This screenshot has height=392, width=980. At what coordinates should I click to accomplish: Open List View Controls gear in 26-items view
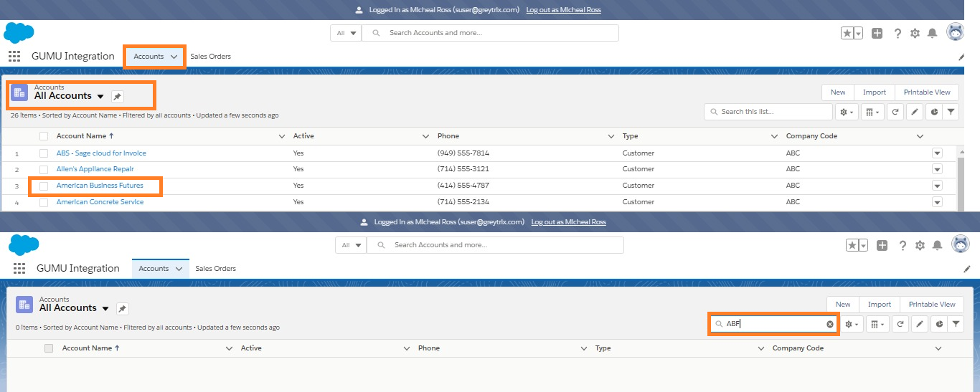(x=847, y=112)
